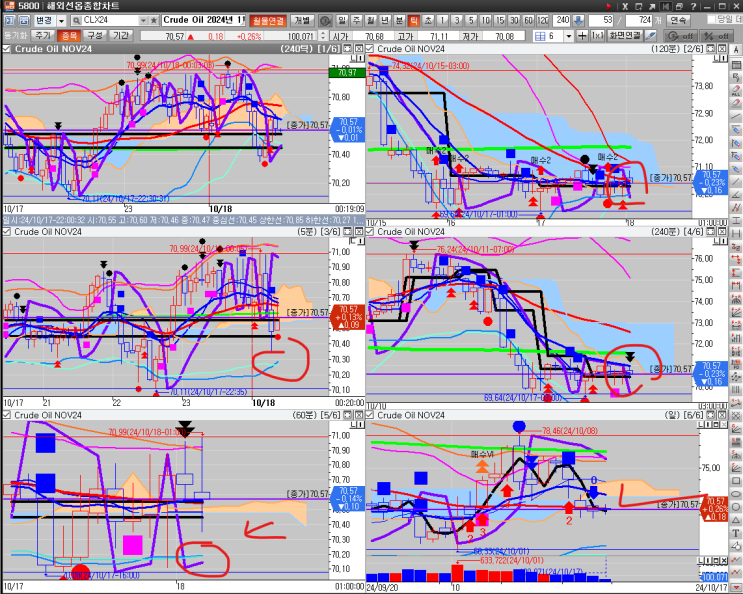
Task: Select the single eraser tool in sidebar
Action: 736,103
